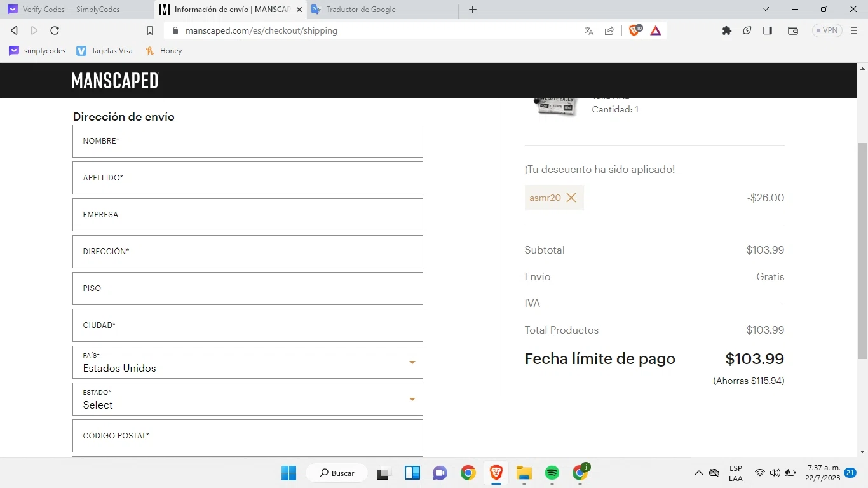The width and height of the screenshot is (868, 488).
Task: Open the Tarjetas Visa bookmark
Action: [x=104, y=51]
